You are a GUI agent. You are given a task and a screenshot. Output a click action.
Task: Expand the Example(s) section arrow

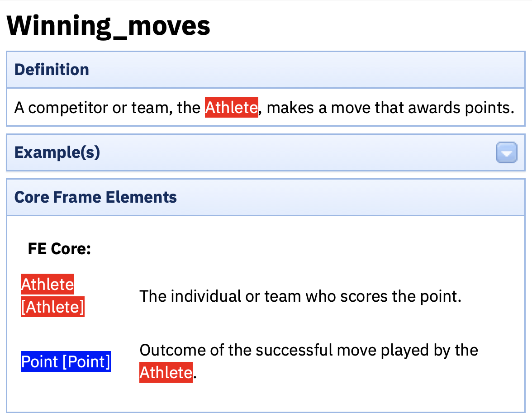click(x=506, y=152)
